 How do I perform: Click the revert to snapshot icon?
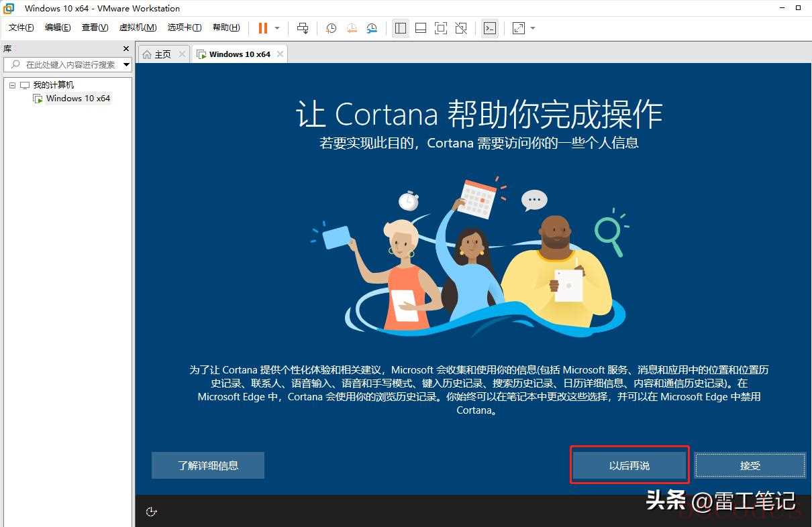tap(352, 28)
